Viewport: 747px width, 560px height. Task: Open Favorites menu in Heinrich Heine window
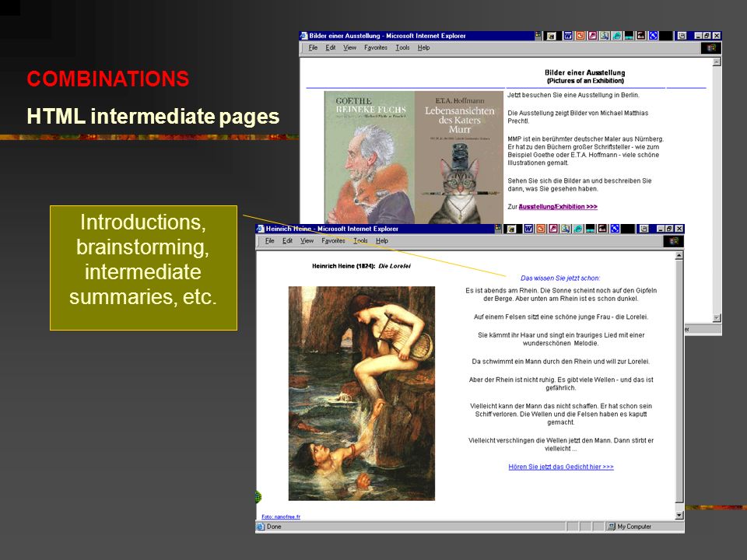333,241
